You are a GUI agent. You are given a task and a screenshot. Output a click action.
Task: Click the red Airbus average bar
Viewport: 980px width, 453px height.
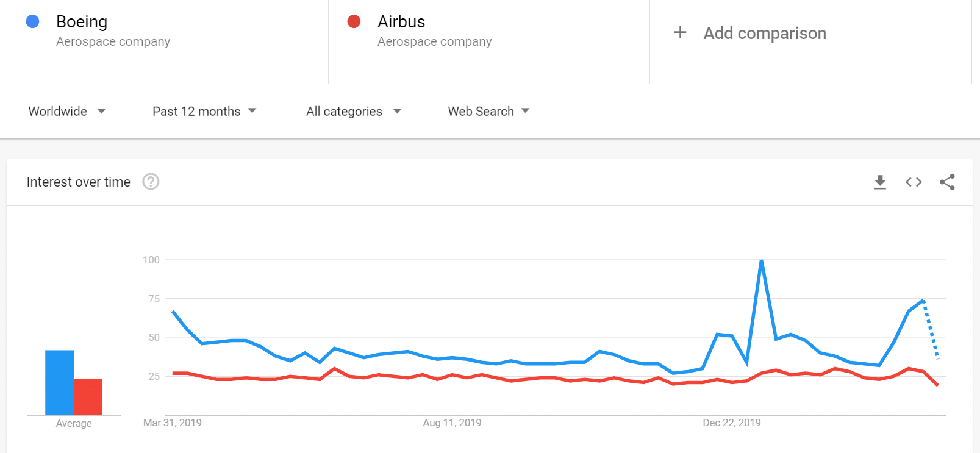(x=89, y=395)
